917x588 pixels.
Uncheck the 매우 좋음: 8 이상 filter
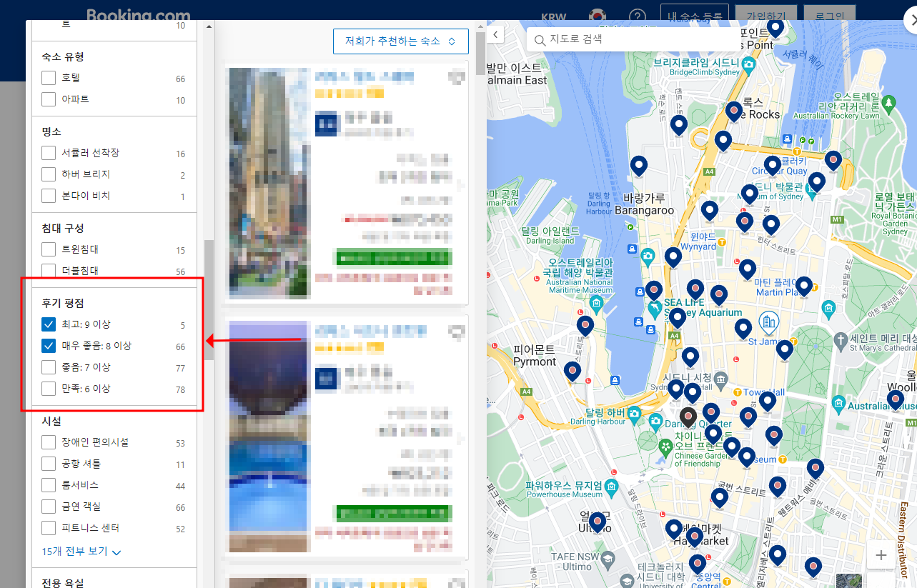49,346
